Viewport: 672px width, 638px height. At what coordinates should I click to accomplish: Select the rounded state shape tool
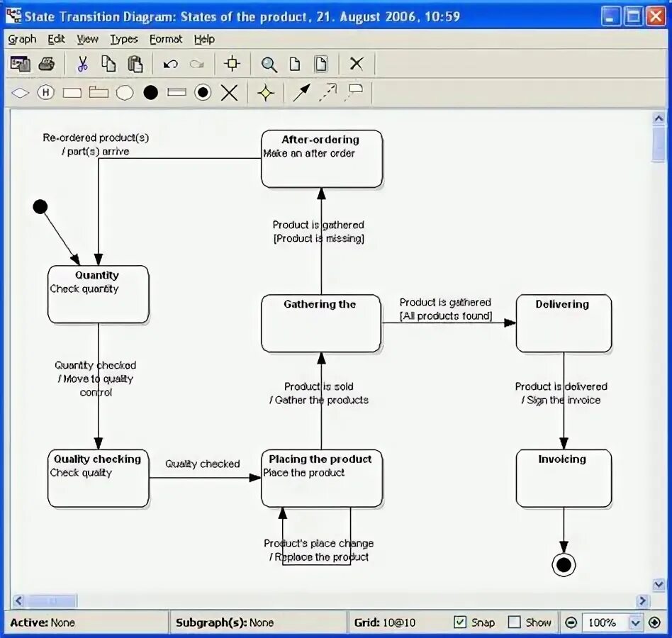(125, 93)
